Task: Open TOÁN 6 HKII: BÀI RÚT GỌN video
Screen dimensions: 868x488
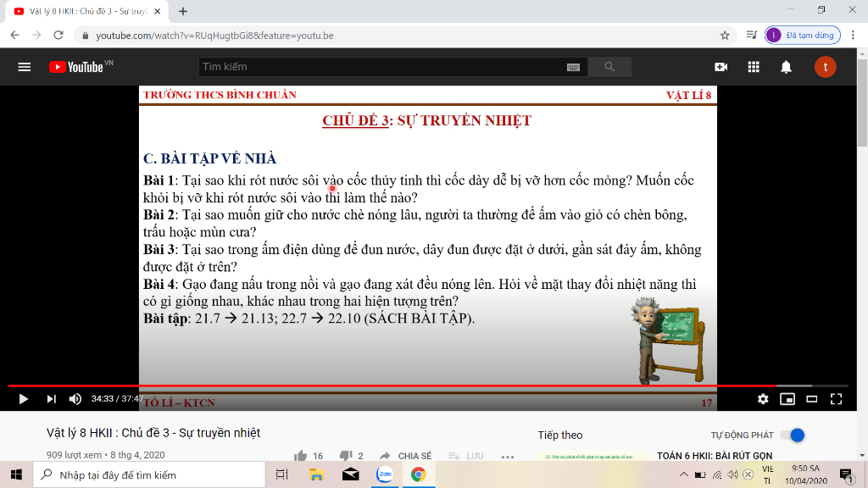Action: (714, 456)
